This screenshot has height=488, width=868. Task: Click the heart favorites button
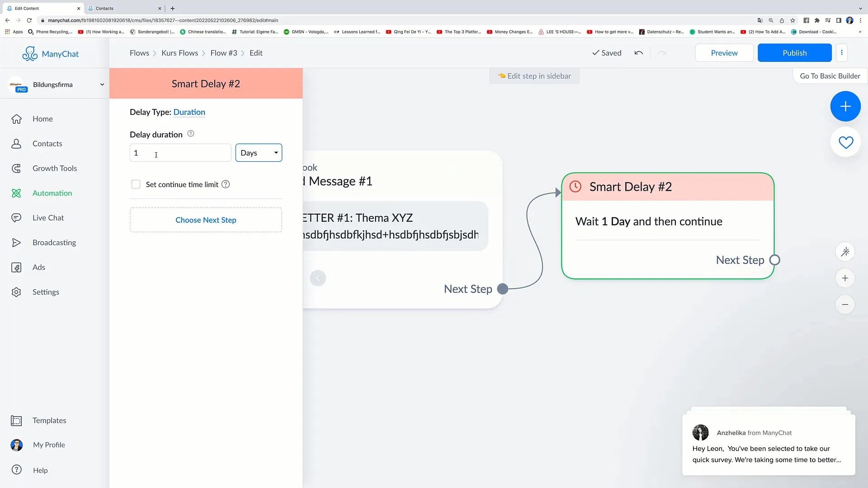845,142
